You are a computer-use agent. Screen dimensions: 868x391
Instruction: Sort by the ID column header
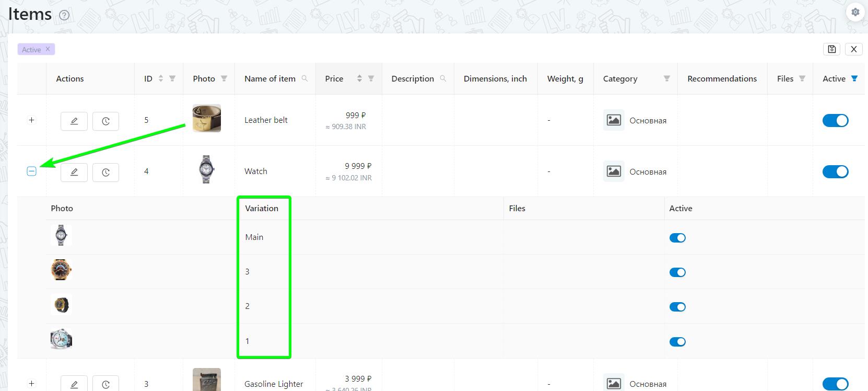click(x=161, y=78)
